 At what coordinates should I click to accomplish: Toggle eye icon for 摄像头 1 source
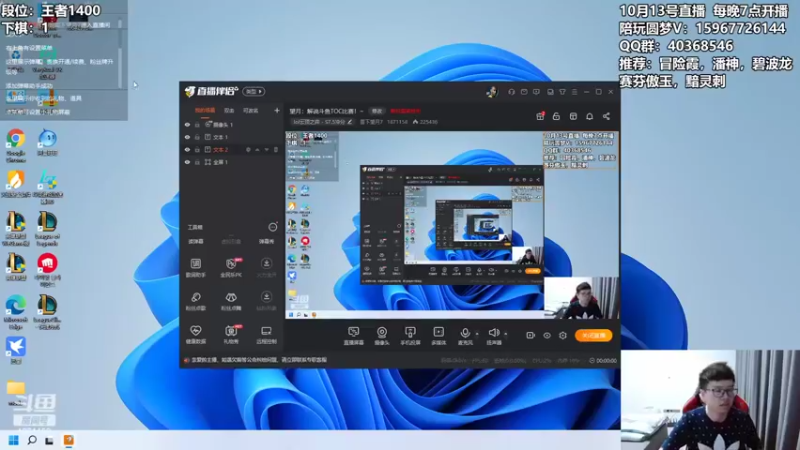[x=187, y=124]
